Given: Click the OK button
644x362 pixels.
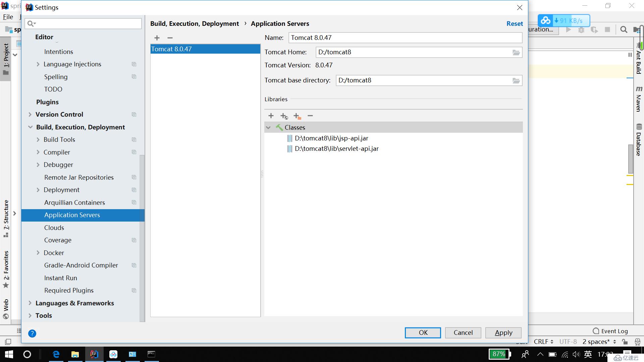Looking at the screenshot, I should [x=423, y=333].
